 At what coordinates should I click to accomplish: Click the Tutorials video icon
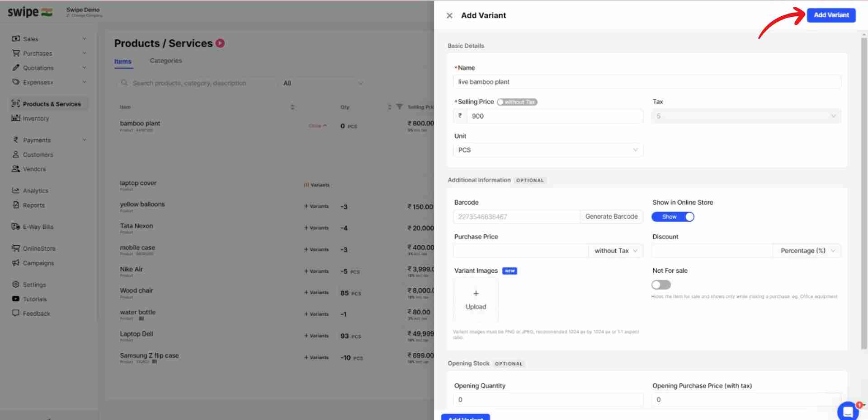click(16, 299)
